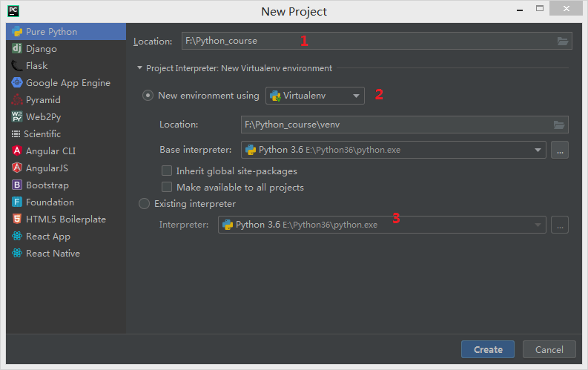Pick the HTML5 Boilerplate icon

point(17,219)
